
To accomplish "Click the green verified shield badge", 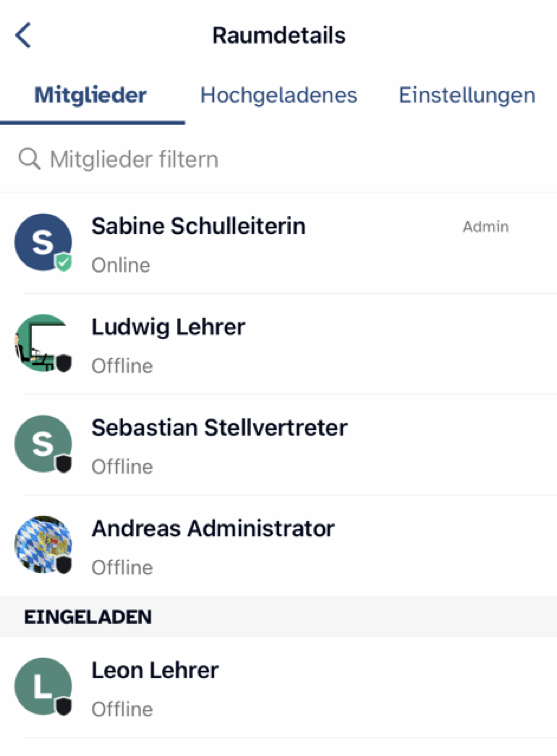I will [x=64, y=263].
